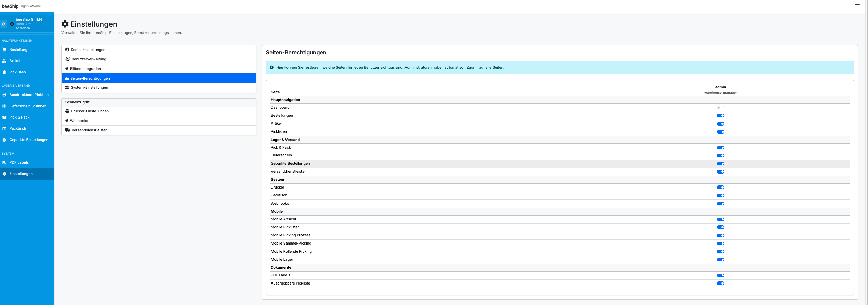This screenshot has height=305, width=868.
Task: Toggle Mobile Picklisten permission switch
Action: [x=720, y=227]
